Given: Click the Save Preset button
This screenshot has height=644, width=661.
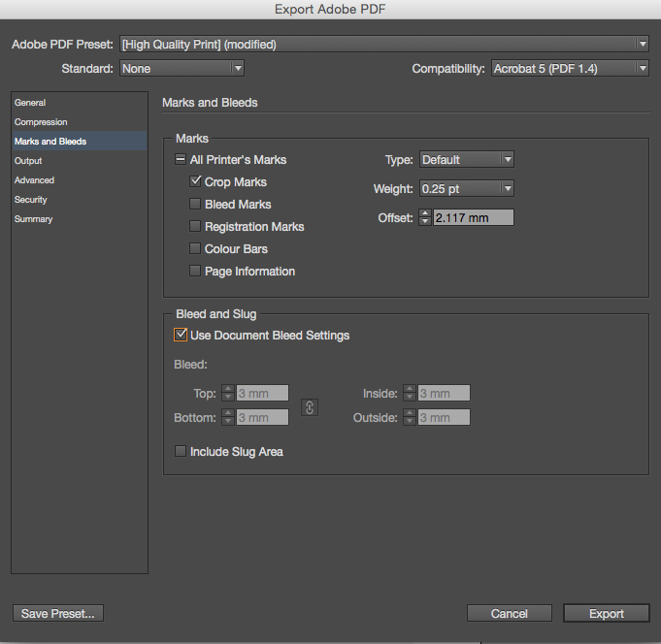Looking at the screenshot, I should point(58,613).
